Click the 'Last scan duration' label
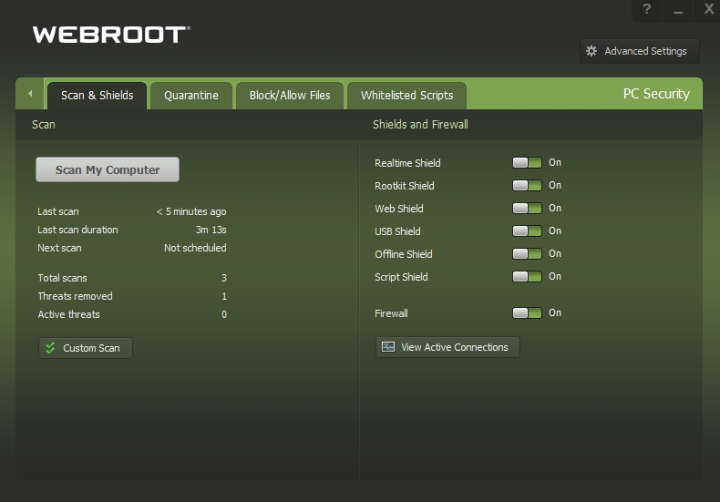Viewport: 720px width, 502px height. coord(78,230)
